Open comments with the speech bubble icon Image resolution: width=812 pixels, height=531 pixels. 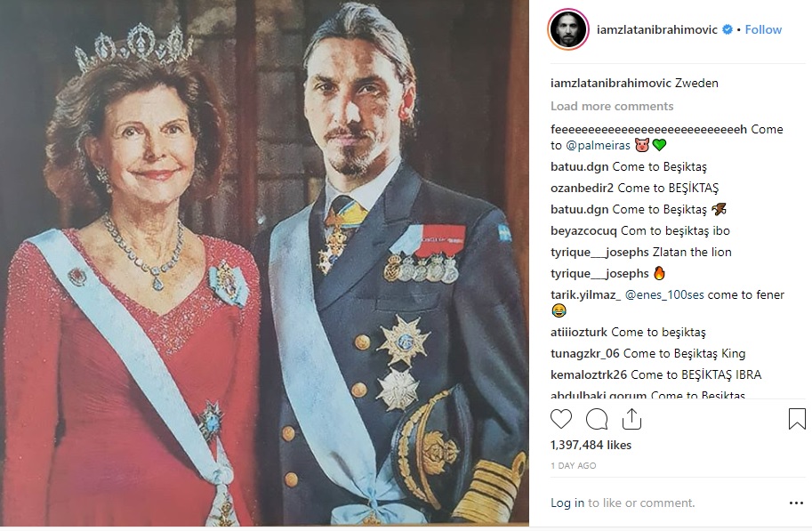point(597,419)
